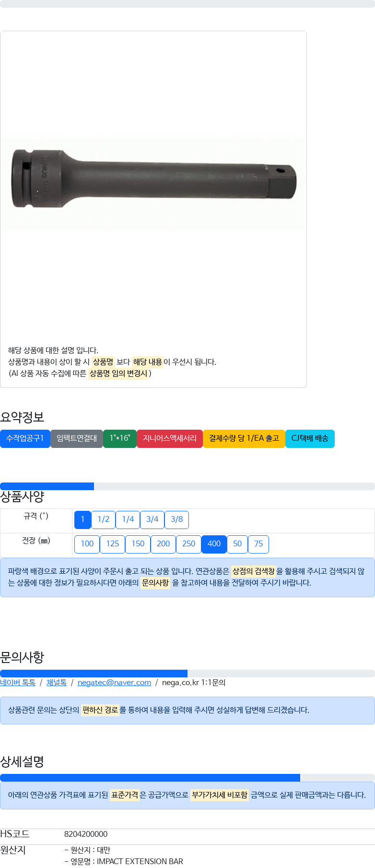This screenshot has height=868, width=375.
Task: Open the 지니어스액세서리 brand tag
Action: (x=170, y=438)
